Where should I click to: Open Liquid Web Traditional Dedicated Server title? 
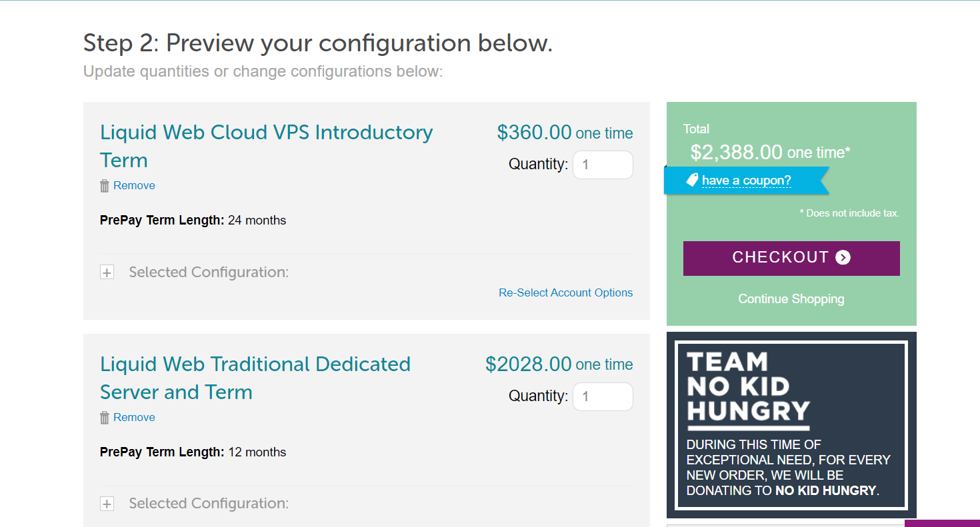[255, 378]
